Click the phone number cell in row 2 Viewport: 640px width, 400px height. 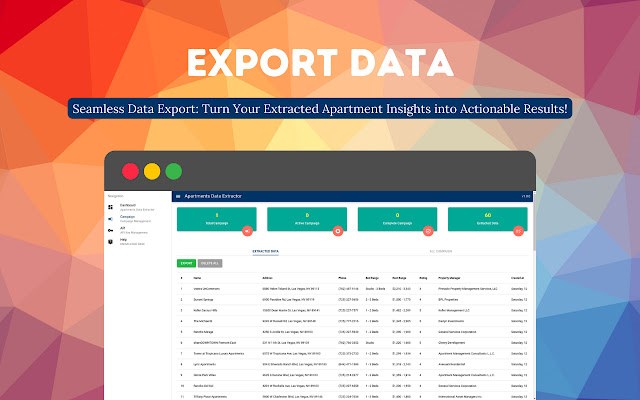coord(348,300)
